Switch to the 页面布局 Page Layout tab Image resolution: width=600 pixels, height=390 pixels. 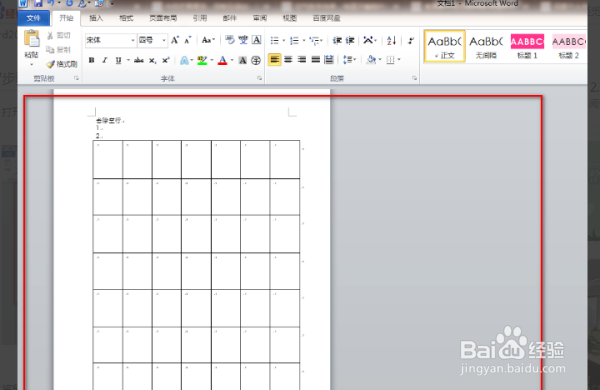[x=163, y=18]
